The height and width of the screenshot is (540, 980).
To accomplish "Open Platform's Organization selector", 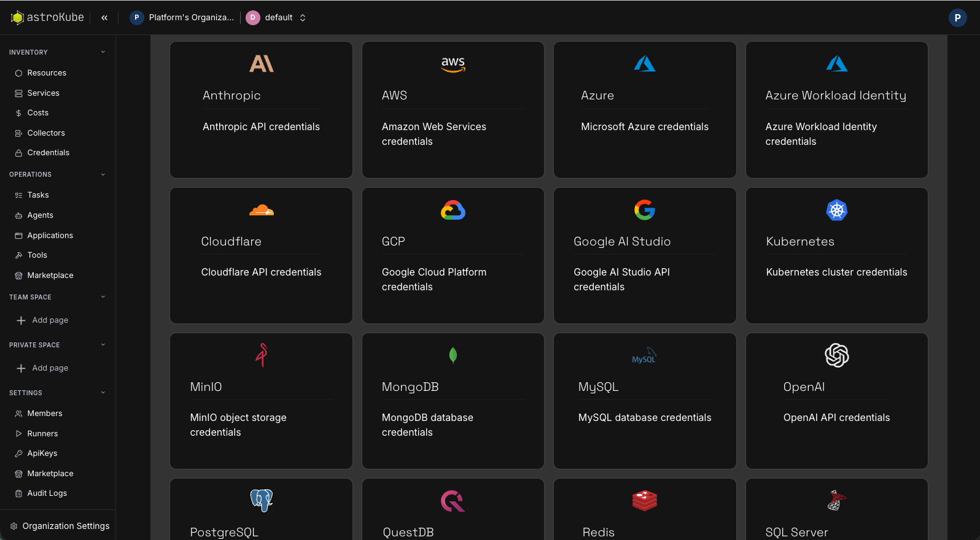I will click(x=182, y=18).
